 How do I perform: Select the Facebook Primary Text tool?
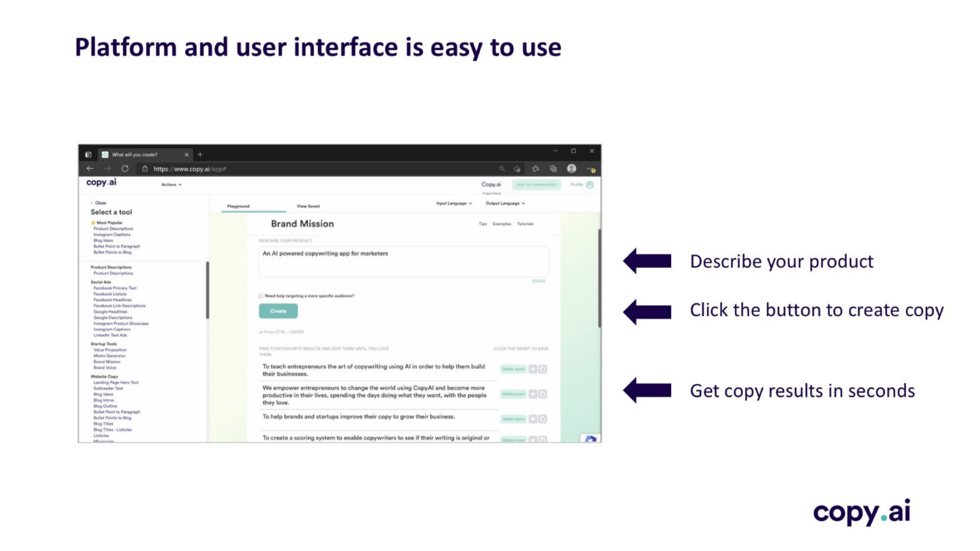115,288
